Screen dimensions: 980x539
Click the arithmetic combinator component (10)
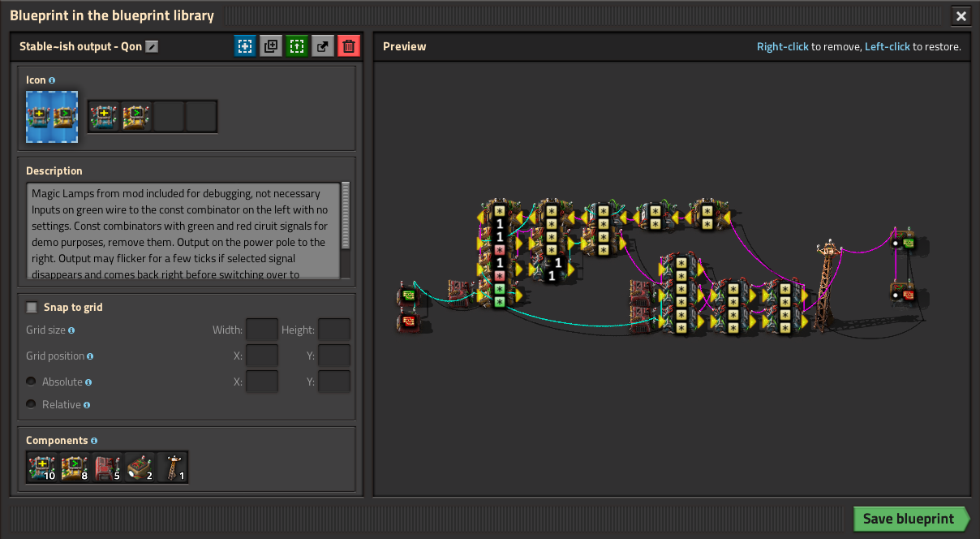pyautogui.click(x=42, y=468)
